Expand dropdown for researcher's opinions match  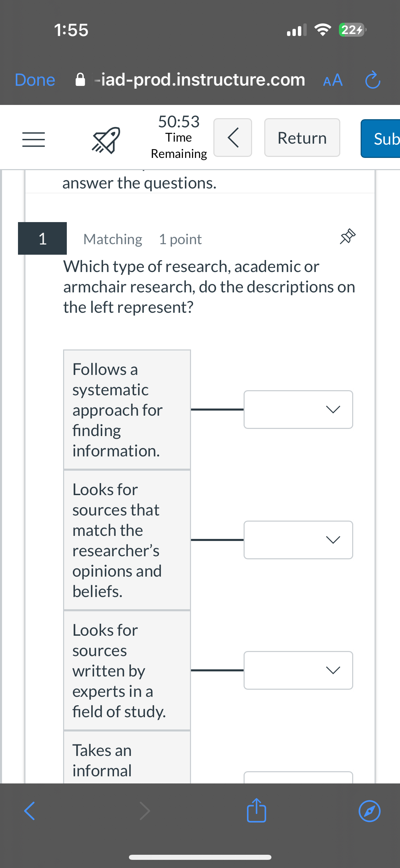click(298, 540)
